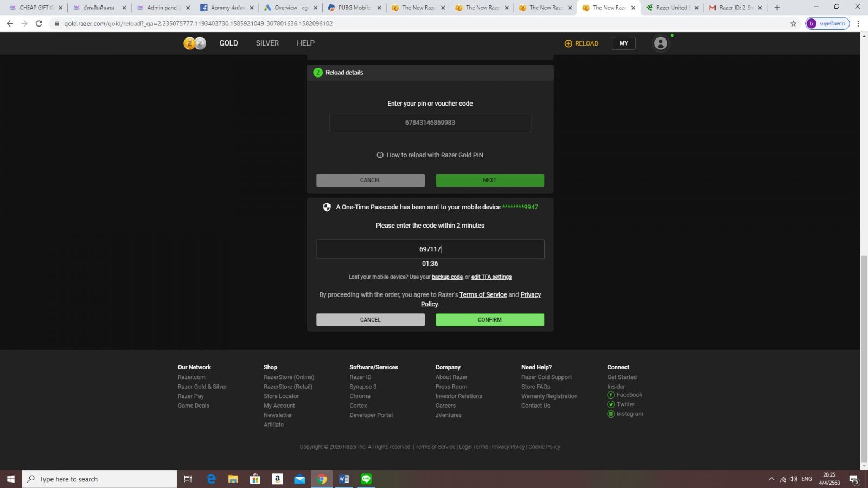Reload the page with refresh icon
The height and width of the screenshot is (488, 868).
39,23
